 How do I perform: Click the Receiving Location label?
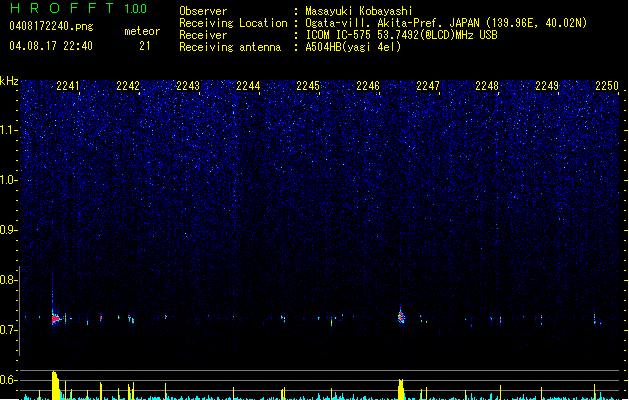[x=233, y=23]
